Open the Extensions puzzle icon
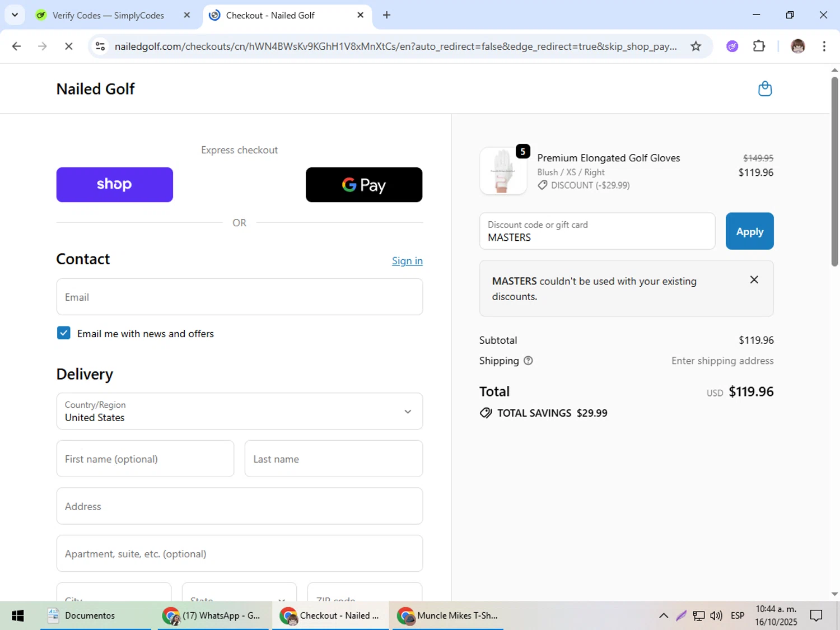The width and height of the screenshot is (840, 630). coord(759,46)
